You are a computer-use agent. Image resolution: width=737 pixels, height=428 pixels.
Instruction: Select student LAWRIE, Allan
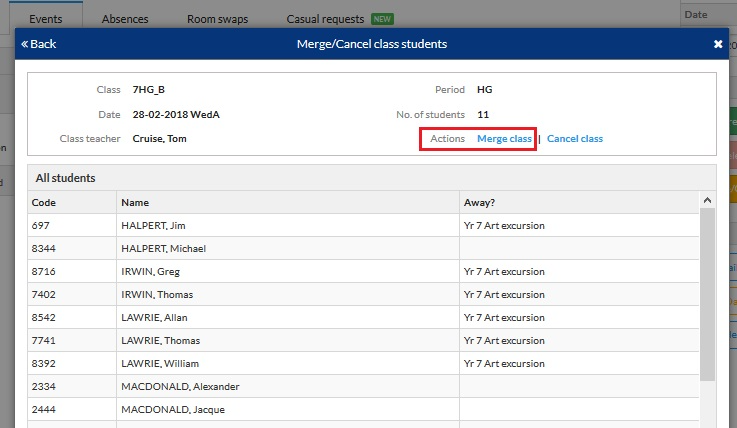coord(154,318)
